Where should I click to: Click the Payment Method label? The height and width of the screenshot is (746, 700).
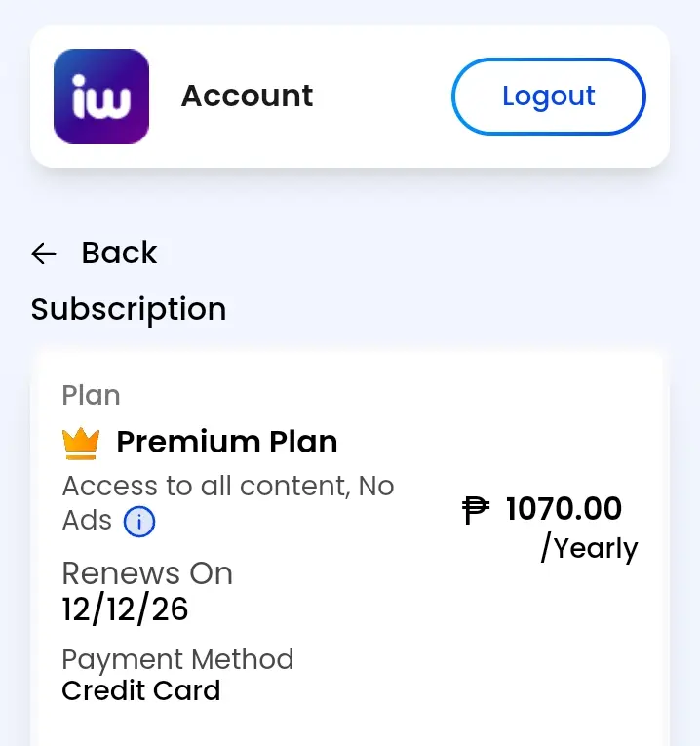pos(177,660)
